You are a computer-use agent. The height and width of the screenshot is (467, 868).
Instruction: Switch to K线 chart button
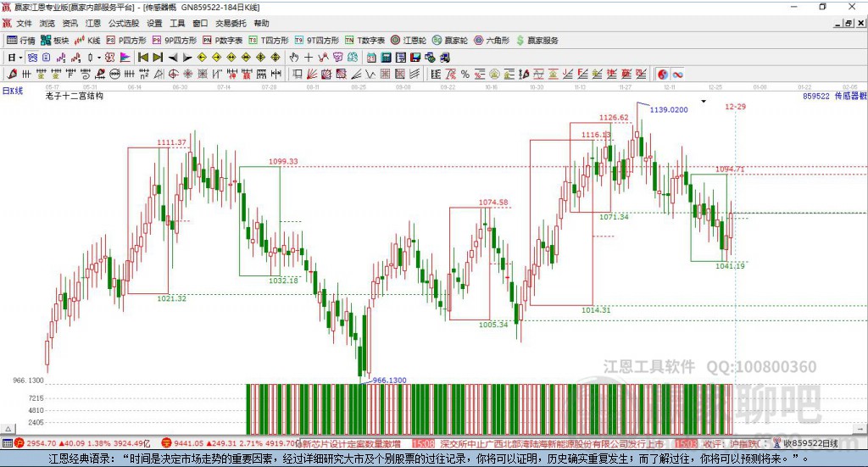pos(87,41)
